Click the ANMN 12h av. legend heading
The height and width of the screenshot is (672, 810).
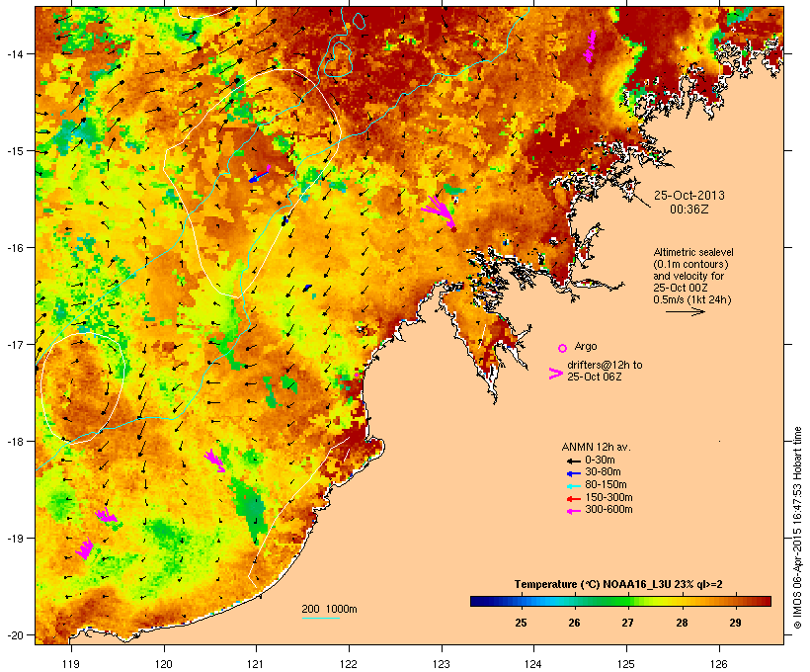(596, 447)
